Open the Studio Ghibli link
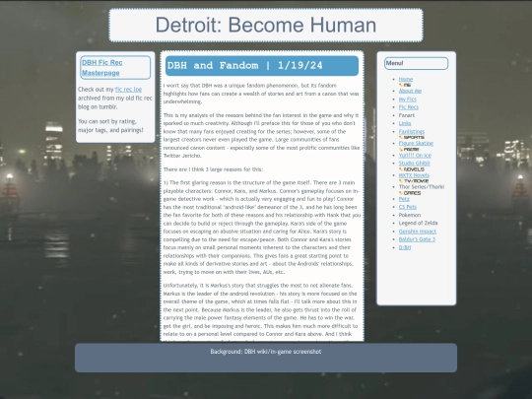532x399 pixels. pyautogui.click(x=414, y=164)
